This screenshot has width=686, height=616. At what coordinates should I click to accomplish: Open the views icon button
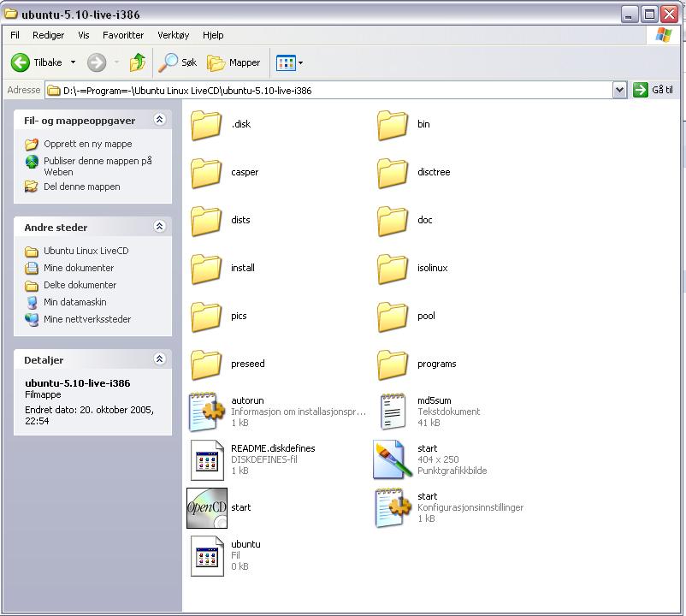point(286,62)
